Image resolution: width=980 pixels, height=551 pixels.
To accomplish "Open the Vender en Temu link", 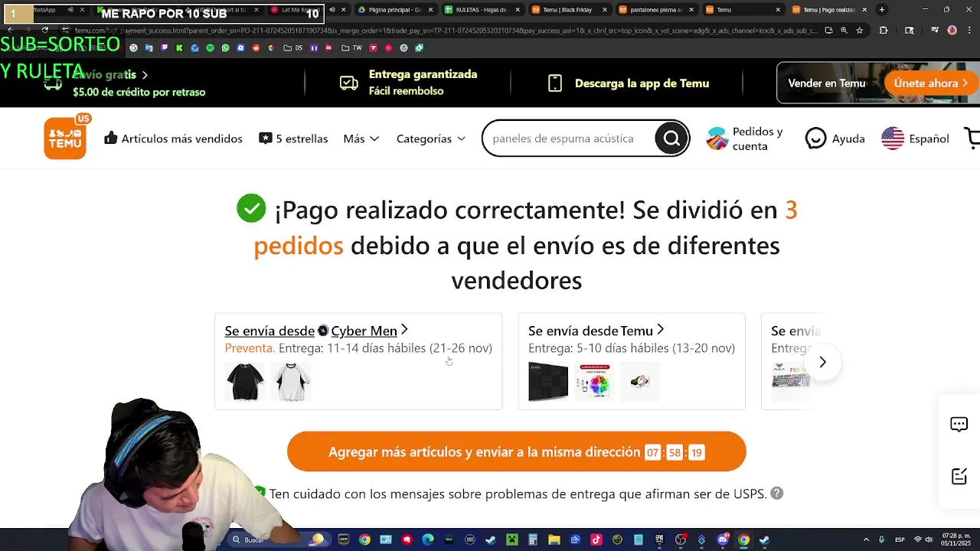I will pos(827,83).
